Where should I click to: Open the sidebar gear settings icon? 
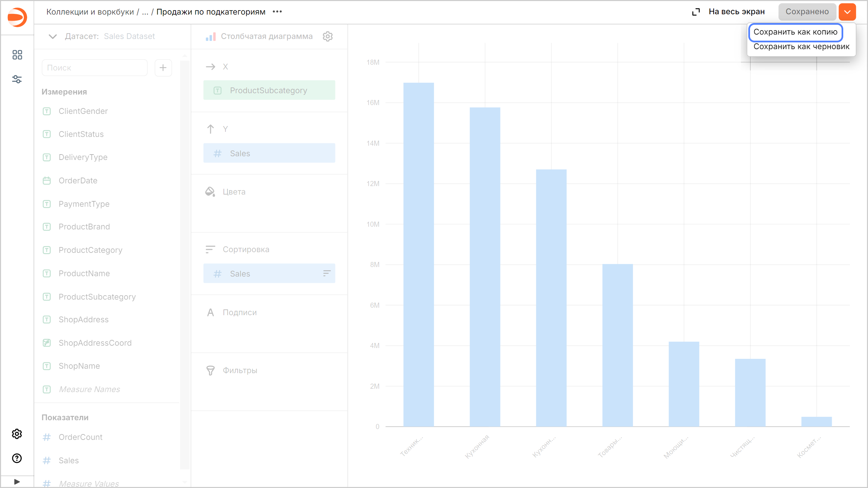[17, 434]
